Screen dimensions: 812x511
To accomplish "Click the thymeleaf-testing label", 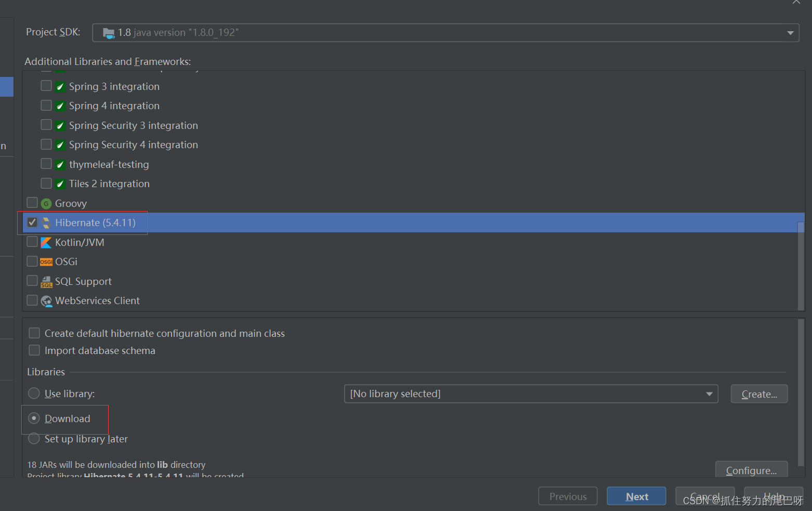I will click(109, 165).
